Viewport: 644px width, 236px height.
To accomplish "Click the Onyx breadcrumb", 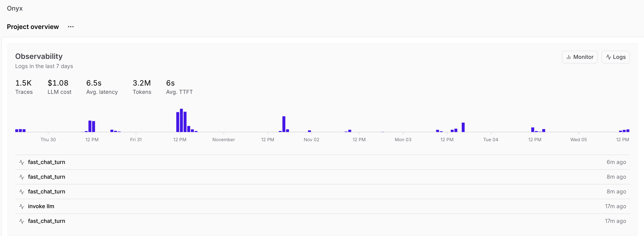I will pyautogui.click(x=15, y=8).
